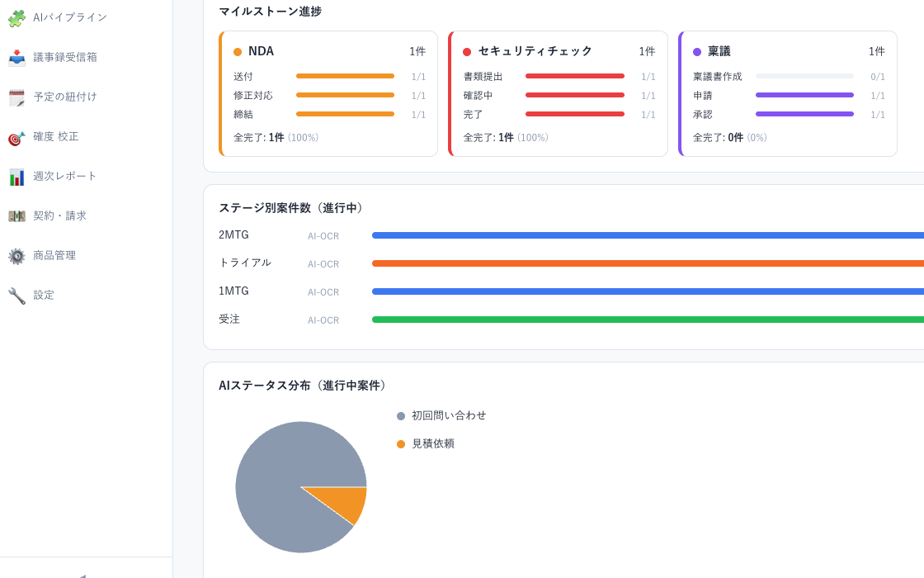
Task: Click the blue bar in 1MTG row
Action: (x=648, y=291)
